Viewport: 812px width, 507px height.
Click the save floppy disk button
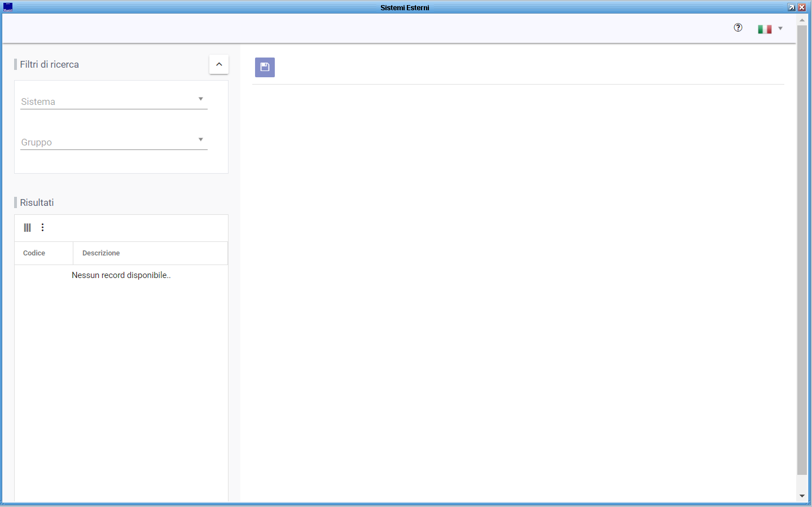pyautogui.click(x=265, y=67)
